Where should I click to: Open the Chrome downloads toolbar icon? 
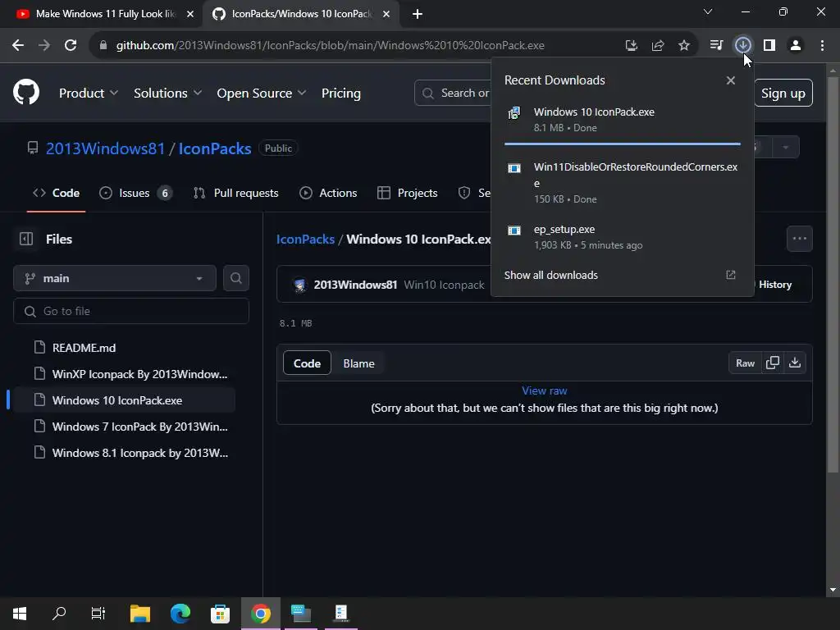[742, 45]
